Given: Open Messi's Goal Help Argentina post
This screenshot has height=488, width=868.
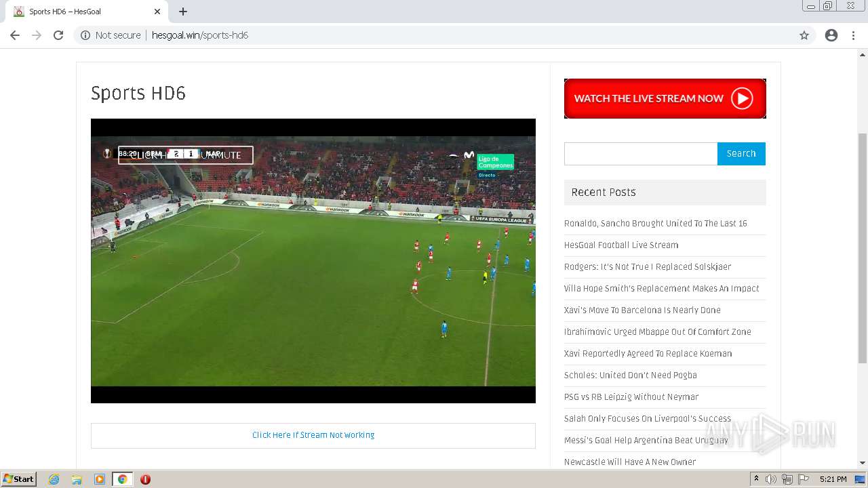Looking at the screenshot, I should tap(646, 440).
